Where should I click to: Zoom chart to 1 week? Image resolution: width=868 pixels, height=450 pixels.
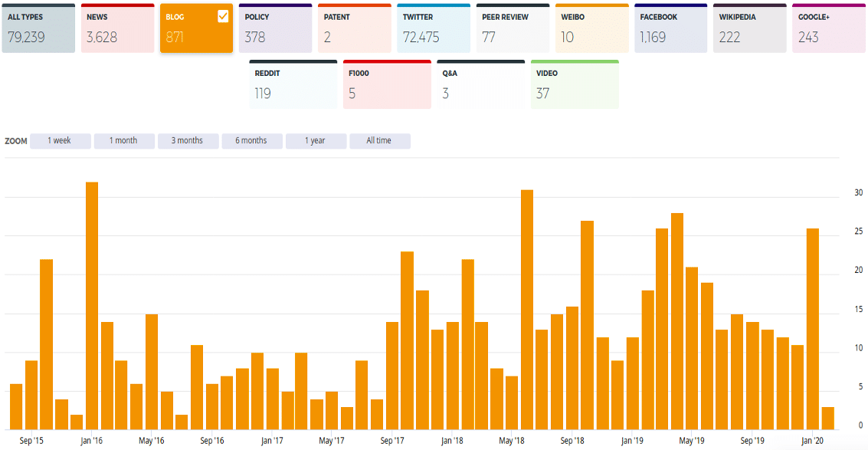(61, 141)
